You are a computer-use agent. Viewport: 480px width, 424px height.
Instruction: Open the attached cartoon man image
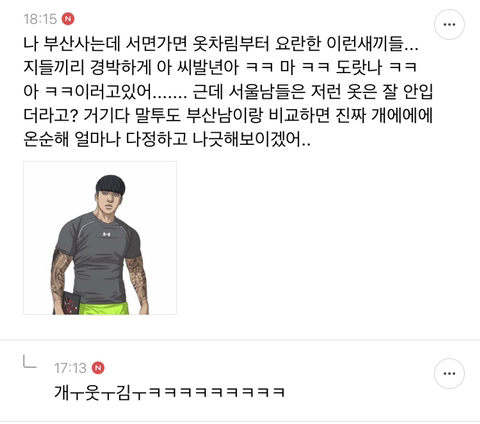[100, 238]
